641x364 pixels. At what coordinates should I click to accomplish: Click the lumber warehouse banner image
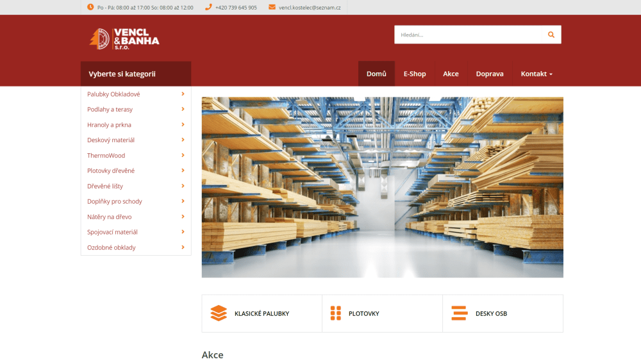[x=382, y=187]
